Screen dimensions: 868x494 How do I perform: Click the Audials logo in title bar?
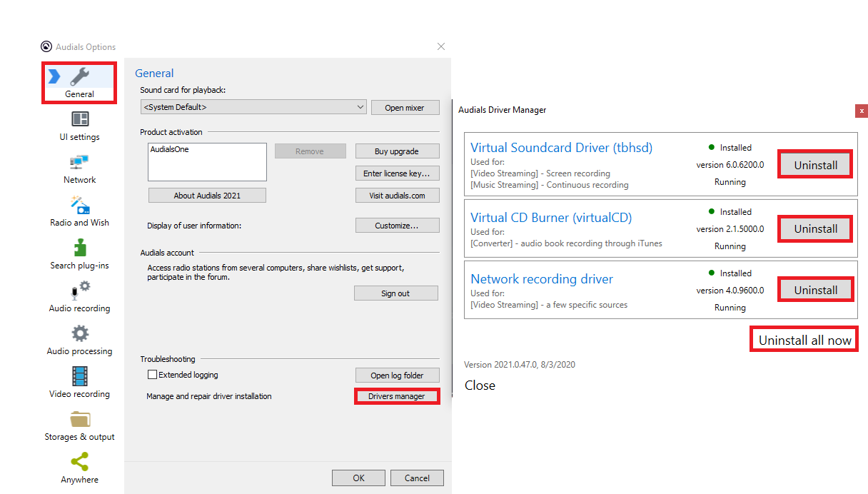(x=46, y=47)
